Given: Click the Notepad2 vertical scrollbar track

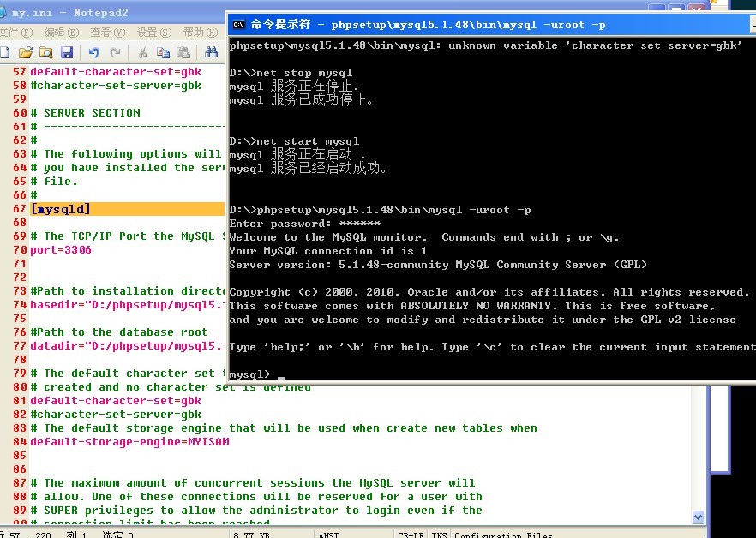Looking at the screenshot, I should (x=698, y=446).
